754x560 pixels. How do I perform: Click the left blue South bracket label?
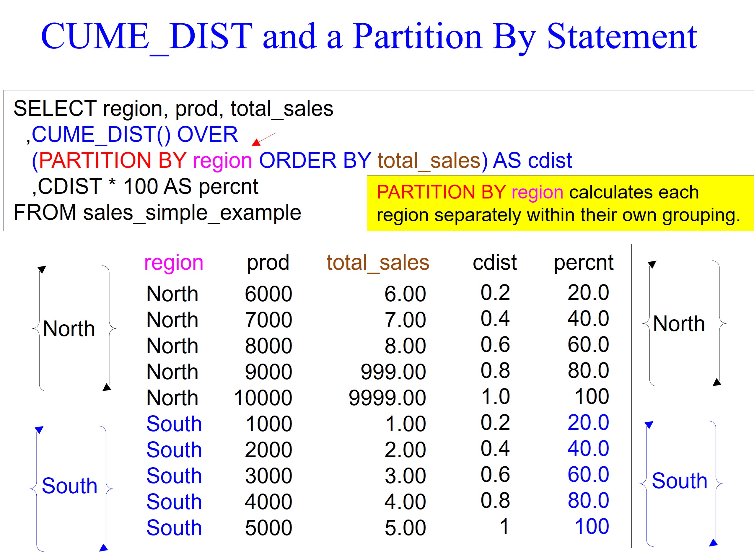tap(69, 486)
